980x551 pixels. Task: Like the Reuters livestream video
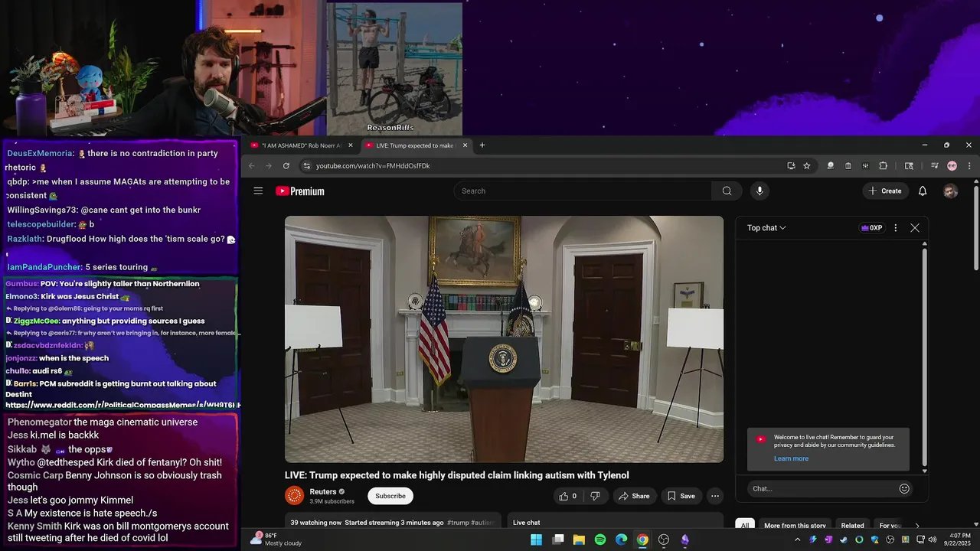[567, 496]
